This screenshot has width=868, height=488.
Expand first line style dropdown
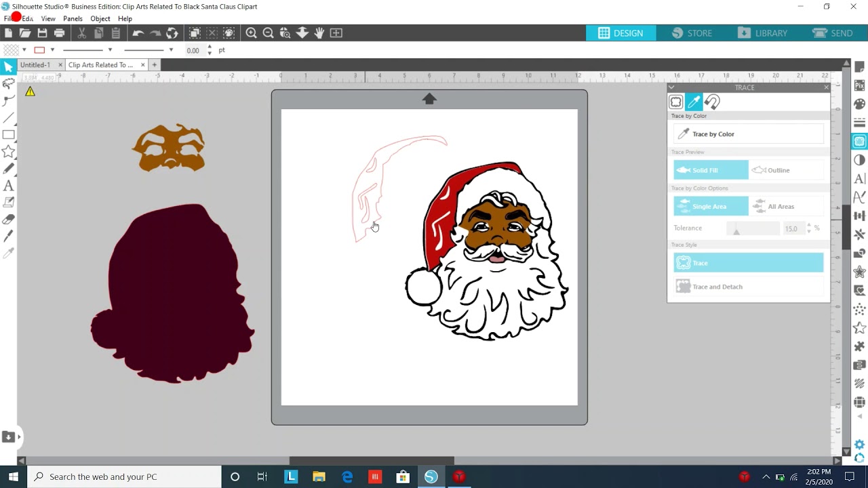110,49
